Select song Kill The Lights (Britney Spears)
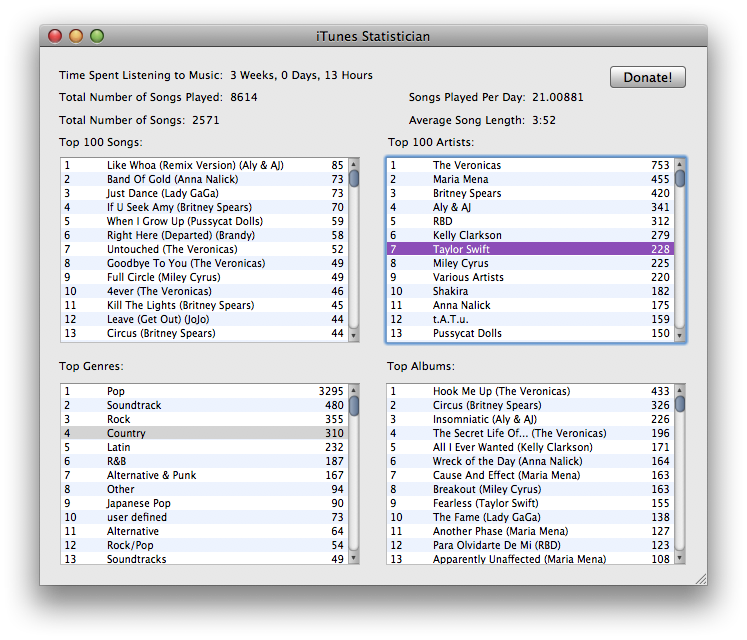Viewport: 747px width, 640px height. coord(205,305)
